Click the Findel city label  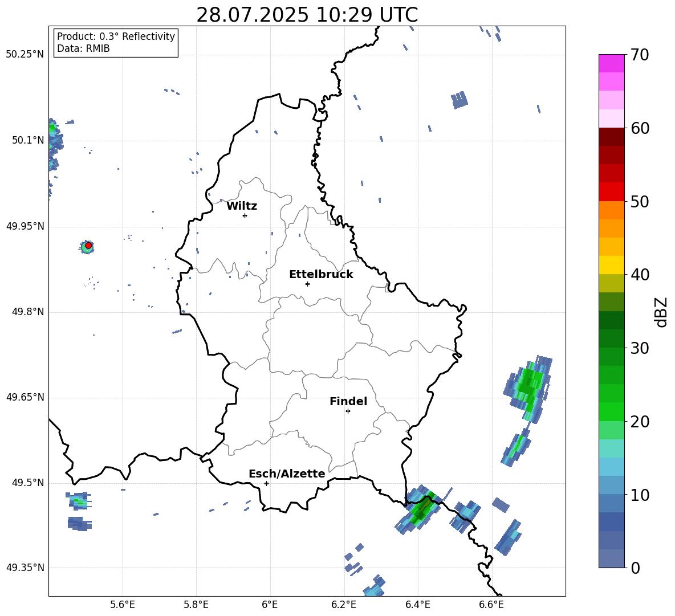pyautogui.click(x=348, y=401)
